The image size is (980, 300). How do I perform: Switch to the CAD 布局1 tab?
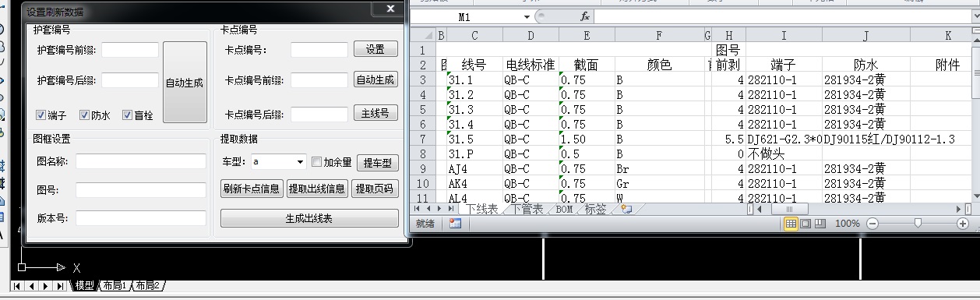115,286
